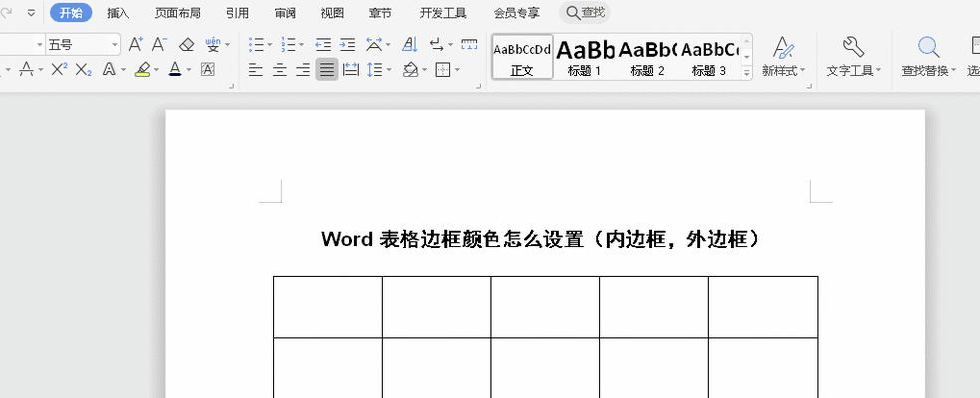Open the 新样式 button
Screen dimensions: 980x398
tap(783, 57)
